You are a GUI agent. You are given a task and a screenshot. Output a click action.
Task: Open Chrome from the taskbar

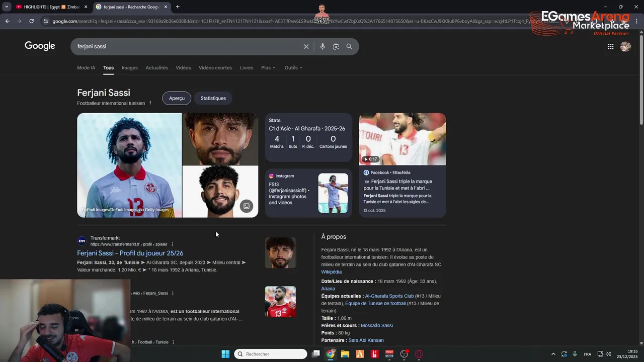tap(330, 354)
